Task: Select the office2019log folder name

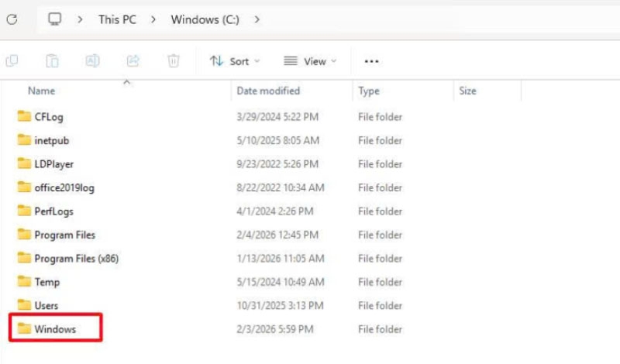Action: (64, 187)
